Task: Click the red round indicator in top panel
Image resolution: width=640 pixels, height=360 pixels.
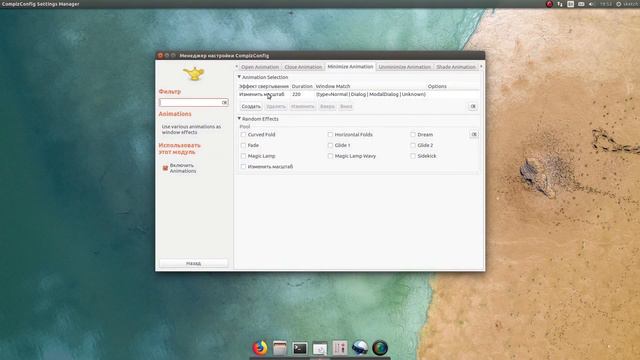Action: coord(549,4)
